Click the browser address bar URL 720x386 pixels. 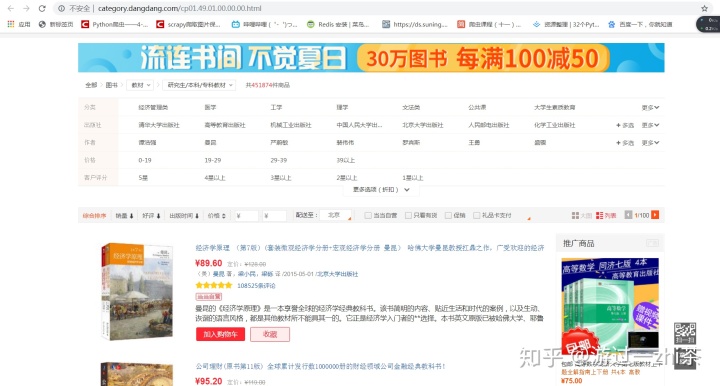(x=180, y=8)
